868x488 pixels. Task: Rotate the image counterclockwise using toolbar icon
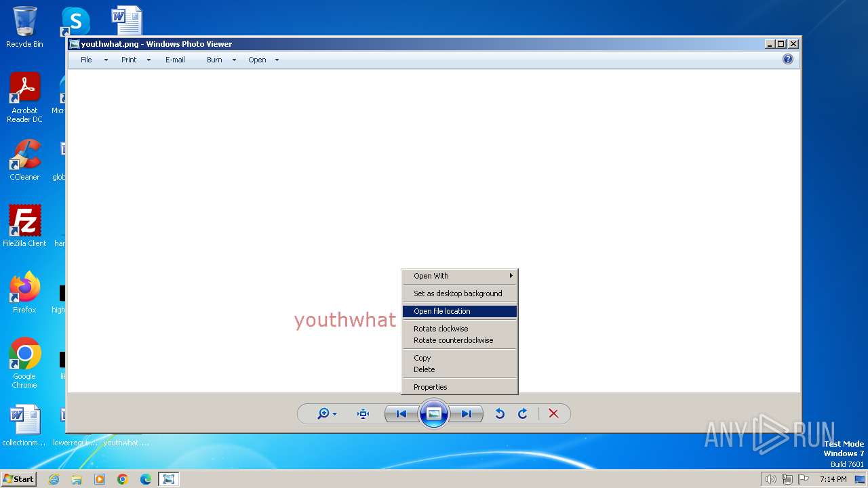(500, 414)
